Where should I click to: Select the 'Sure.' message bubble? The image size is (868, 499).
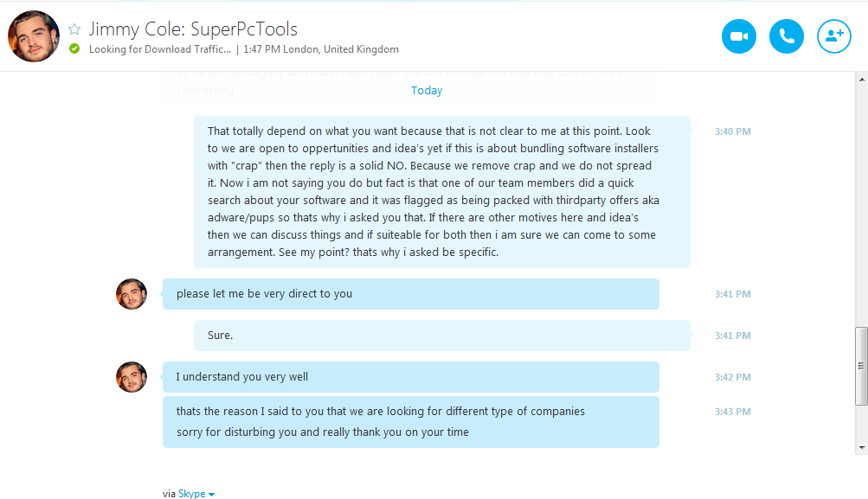point(441,336)
